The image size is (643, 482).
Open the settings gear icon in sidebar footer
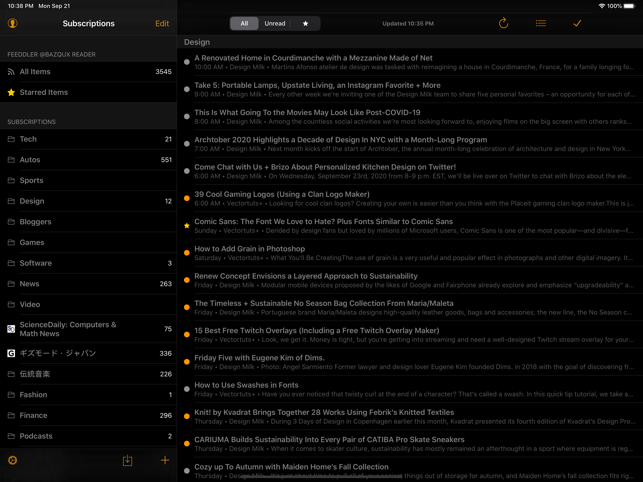click(x=13, y=460)
